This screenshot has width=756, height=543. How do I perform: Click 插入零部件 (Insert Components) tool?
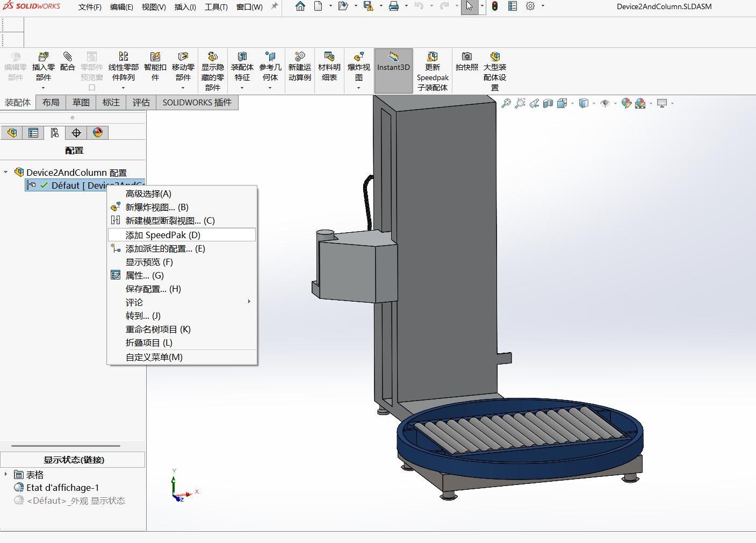pos(44,67)
